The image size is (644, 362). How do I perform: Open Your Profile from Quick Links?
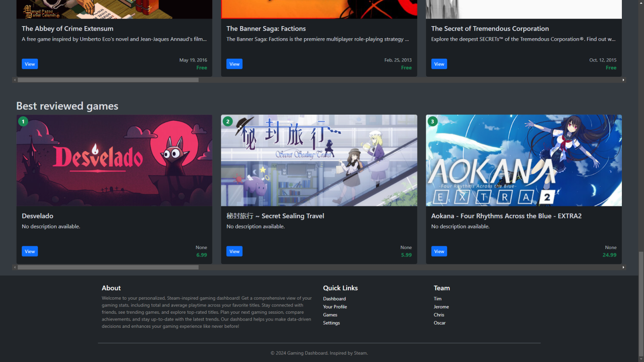point(335,306)
